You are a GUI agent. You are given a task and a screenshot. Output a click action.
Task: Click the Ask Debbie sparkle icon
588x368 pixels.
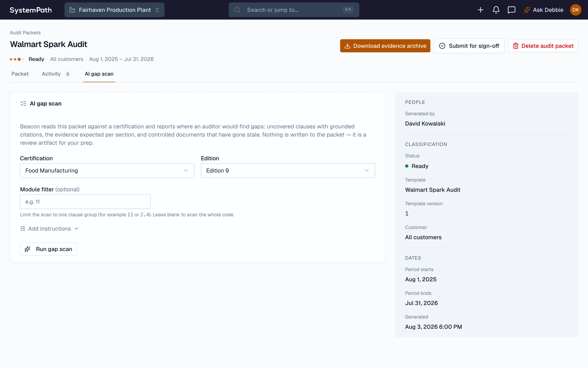(527, 10)
